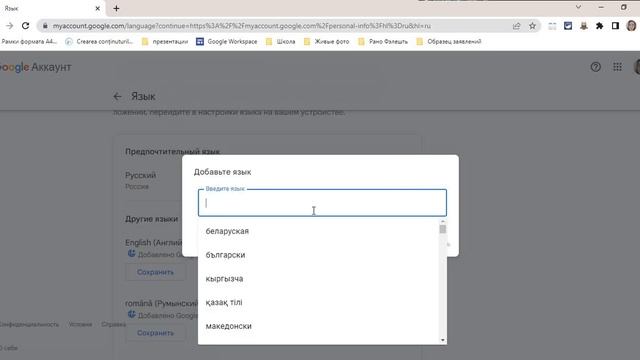Click the Справка footer link

[x=113, y=324]
